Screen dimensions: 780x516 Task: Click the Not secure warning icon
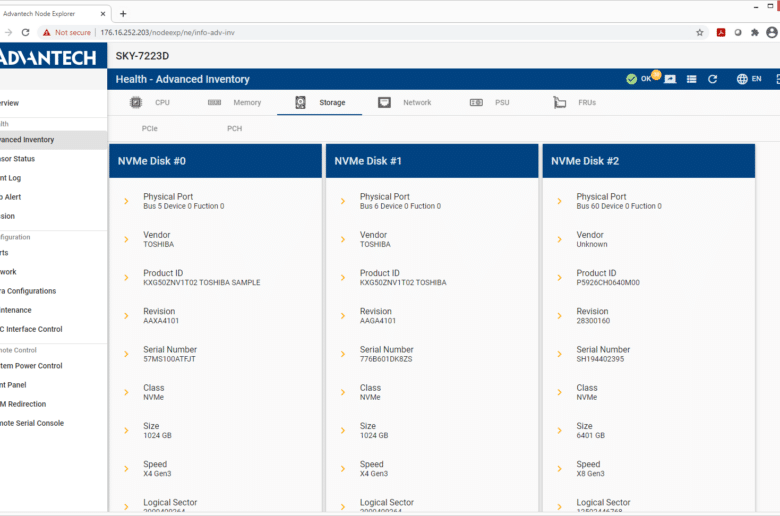click(x=47, y=32)
